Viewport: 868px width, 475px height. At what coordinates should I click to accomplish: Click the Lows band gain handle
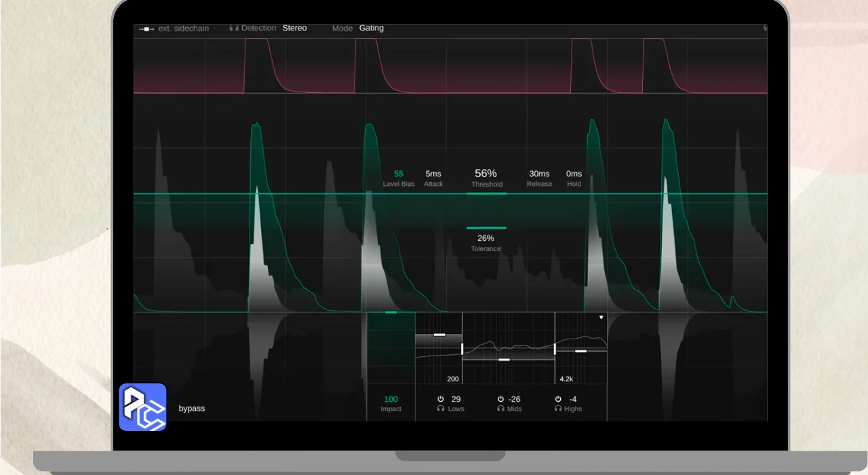click(439, 335)
